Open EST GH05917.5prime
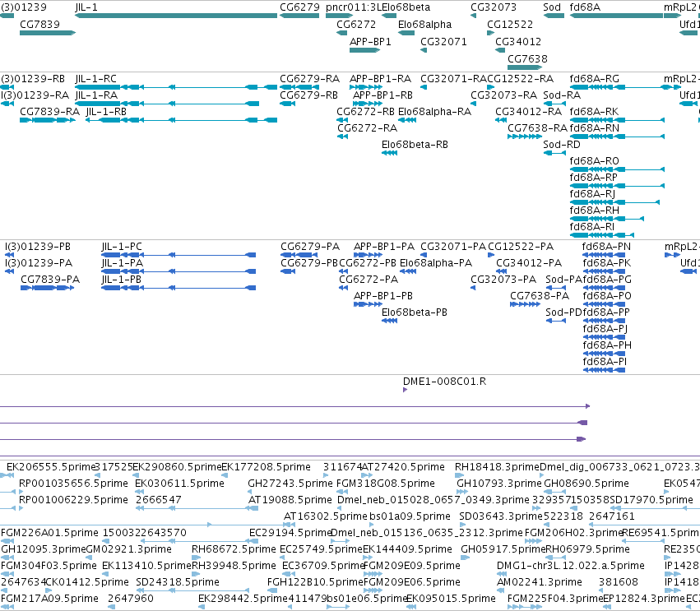Viewport: 700px width, 611px height. [503, 549]
